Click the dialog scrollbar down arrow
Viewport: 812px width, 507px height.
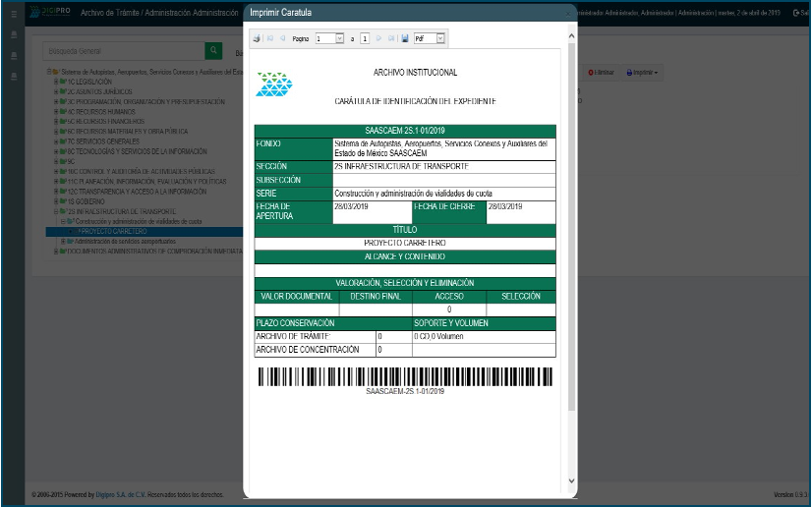572,480
